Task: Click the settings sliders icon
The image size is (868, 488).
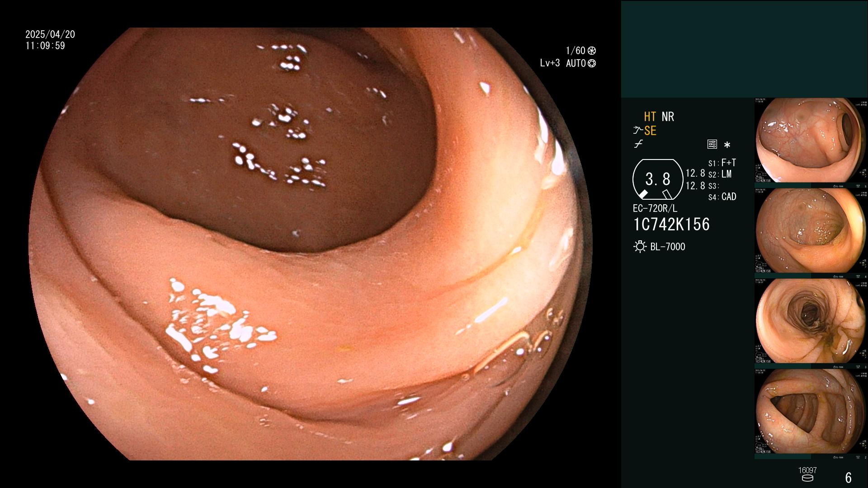Action: (712, 144)
